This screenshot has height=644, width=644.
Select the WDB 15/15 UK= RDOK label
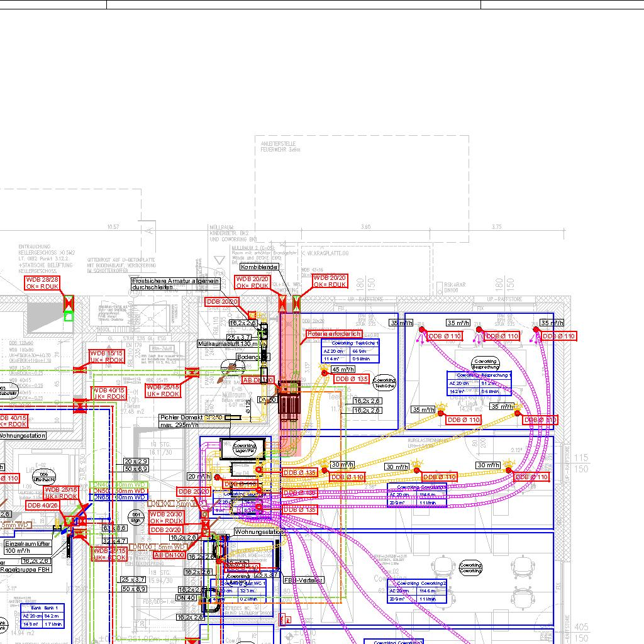[x=106, y=357]
